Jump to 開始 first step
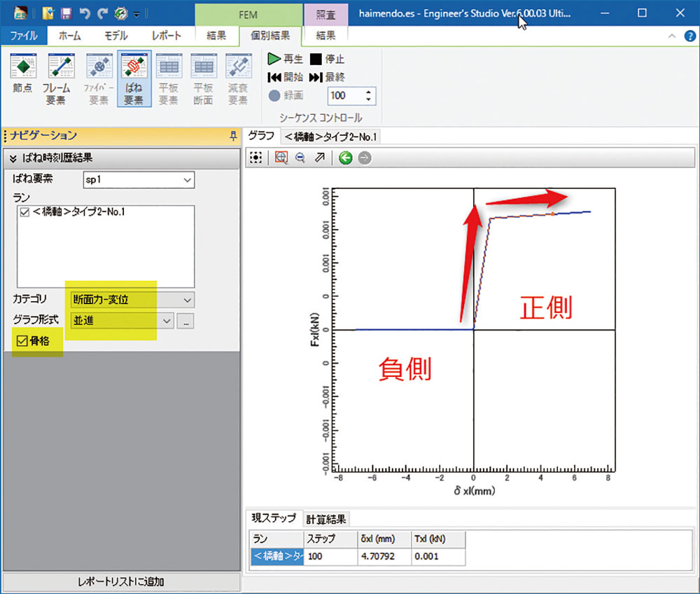 click(x=286, y=77)
